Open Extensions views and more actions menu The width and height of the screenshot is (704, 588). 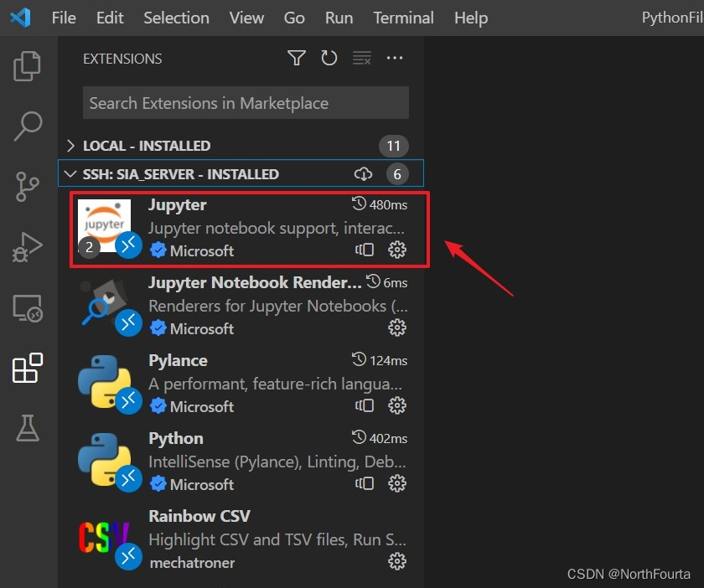(395, 58)
